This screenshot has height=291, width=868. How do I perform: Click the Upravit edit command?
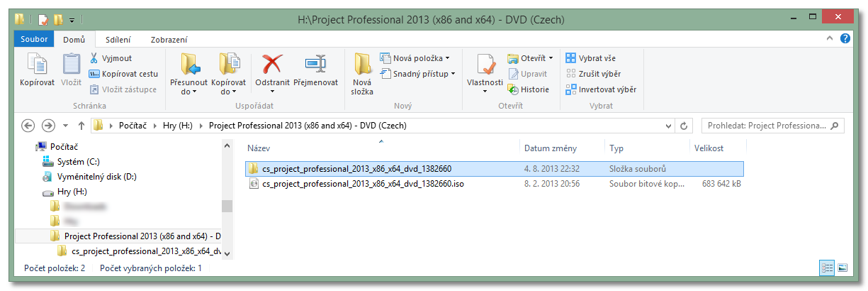click(528, 74)
